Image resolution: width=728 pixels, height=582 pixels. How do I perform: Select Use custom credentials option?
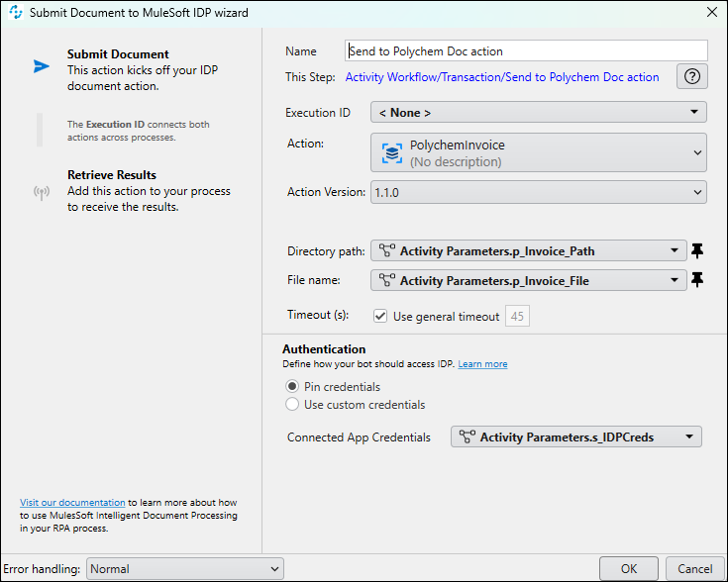pyautogui.click(x=292, y=404)
